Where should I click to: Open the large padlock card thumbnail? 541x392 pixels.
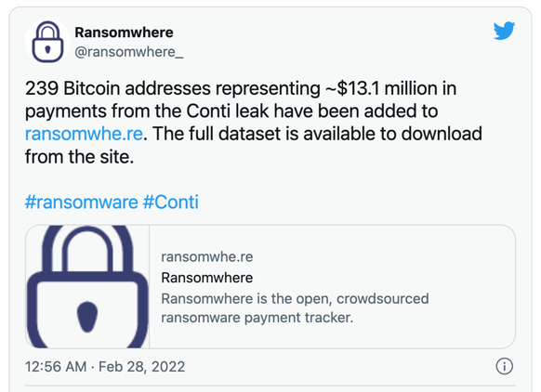(x=87, y=286)
